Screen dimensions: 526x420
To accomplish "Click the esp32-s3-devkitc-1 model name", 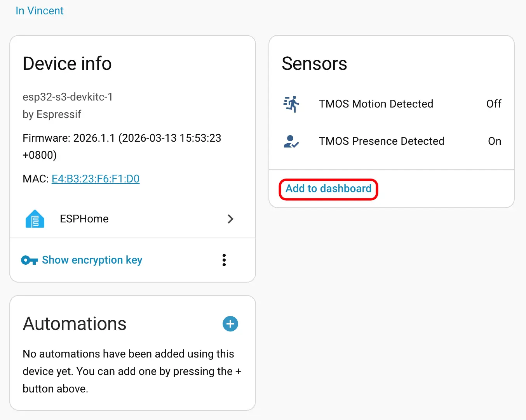I will pyautogui.click(x=68, y=97).
